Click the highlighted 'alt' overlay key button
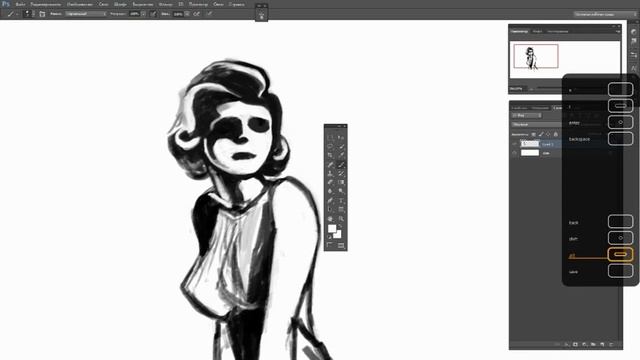Screen dimensions: 640x360 coord(620,254)
